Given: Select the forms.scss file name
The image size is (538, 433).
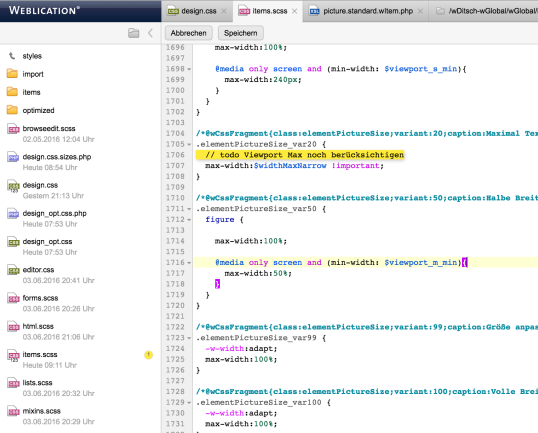Looking at the screenshot, I should (x=40, y=298).
